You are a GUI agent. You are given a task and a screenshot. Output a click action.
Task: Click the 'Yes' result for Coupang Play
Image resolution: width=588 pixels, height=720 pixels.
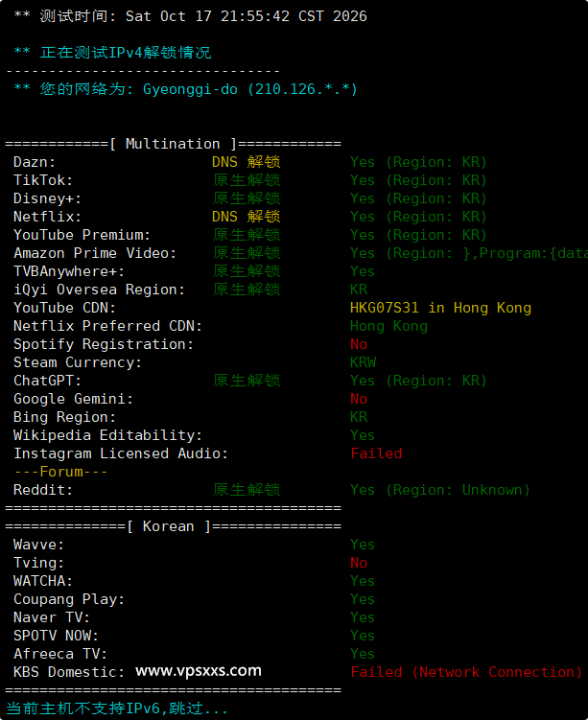(x=363, y=599)
